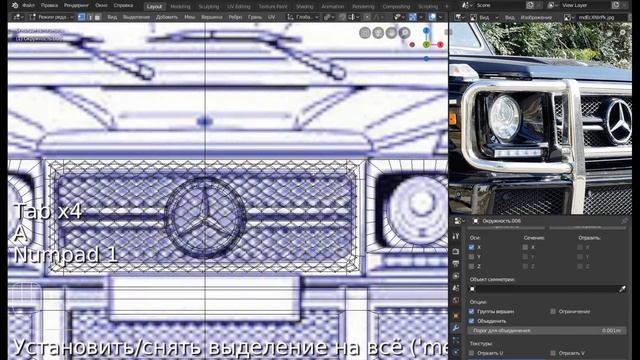
Task: Adjust the Порог для объединения value slider
Action: [x=547, y=331]
